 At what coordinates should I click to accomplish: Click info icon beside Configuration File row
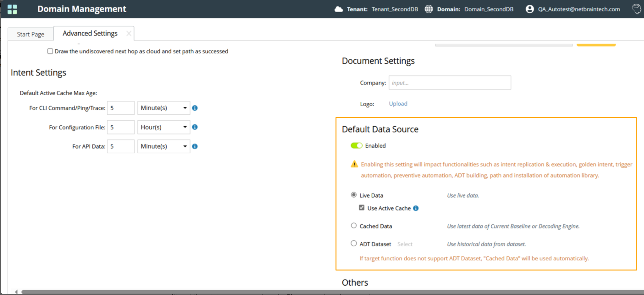195,127
